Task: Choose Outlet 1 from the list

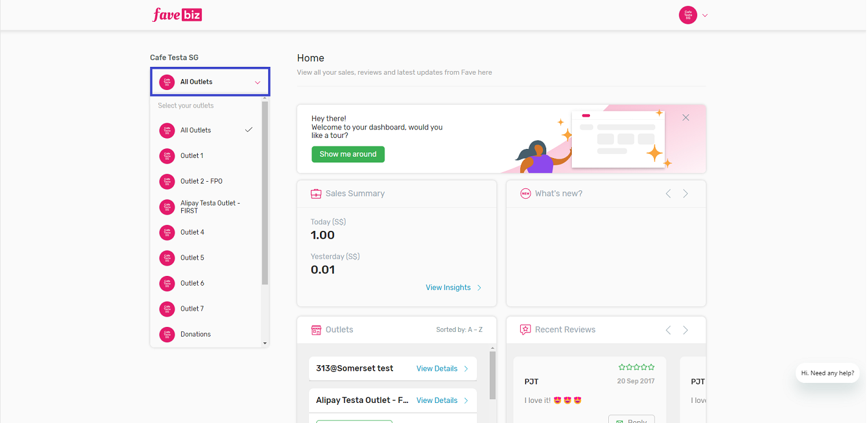Action: point(192,156)
